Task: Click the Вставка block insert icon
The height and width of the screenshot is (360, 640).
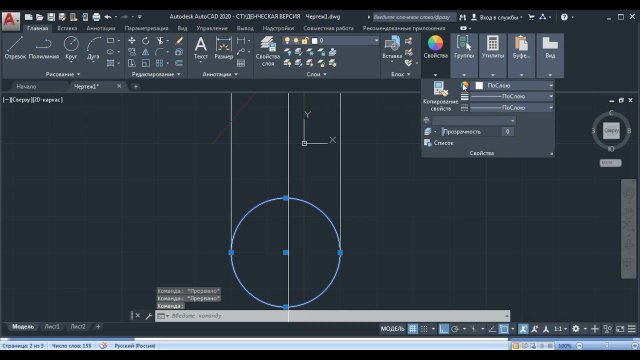Action: 392,48
